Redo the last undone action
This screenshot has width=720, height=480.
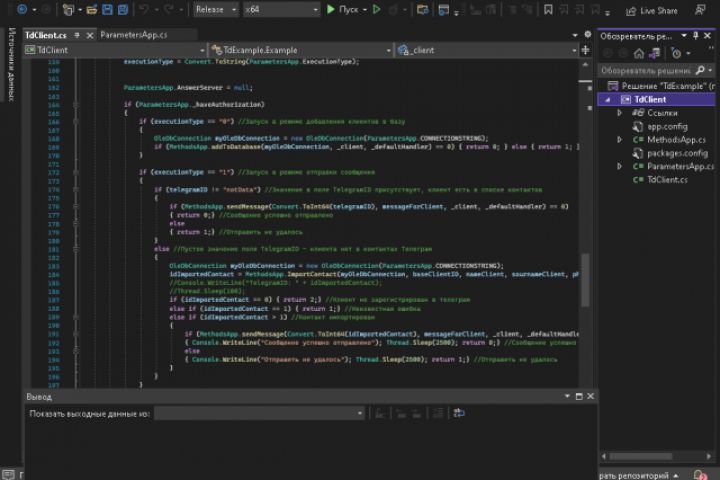(x=169, y=10)
